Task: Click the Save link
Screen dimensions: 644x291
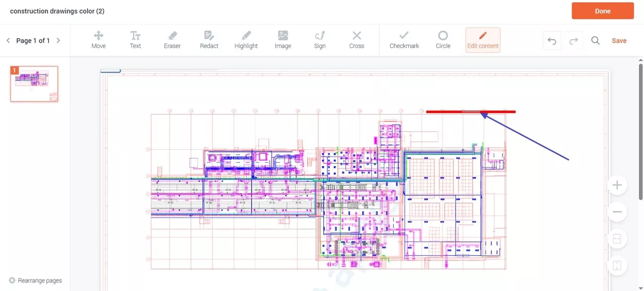Action: click(x=619, y=41)
